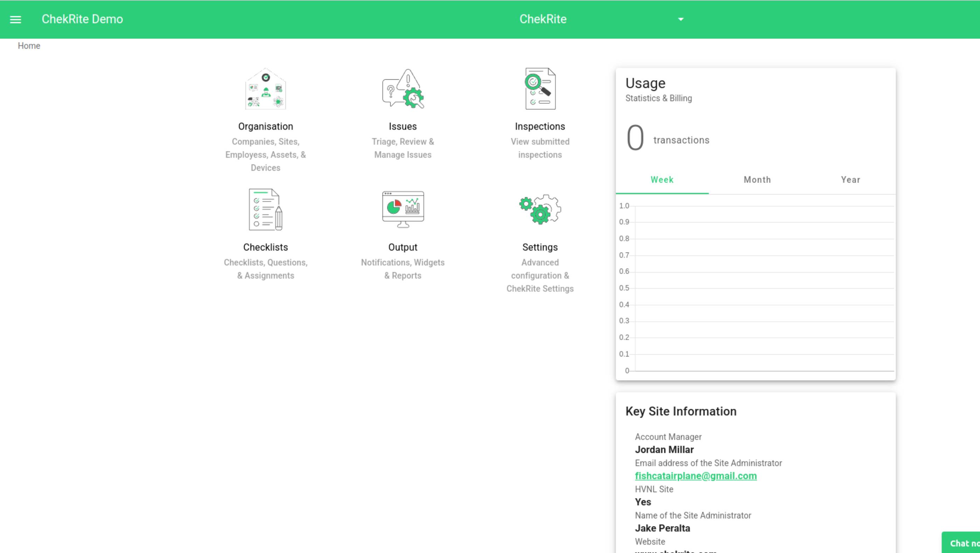
Task: Click 'Companies, Sites, Employess, Assets' description
Action: 266,155
